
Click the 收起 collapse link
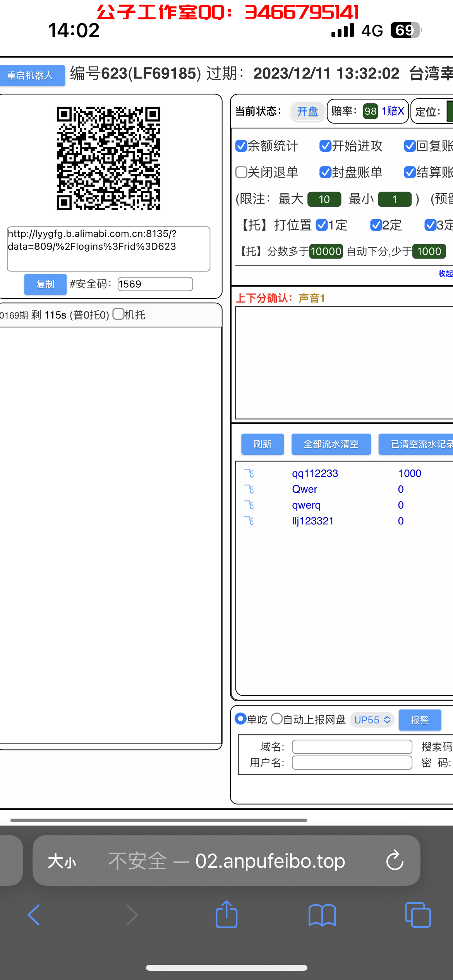(x=445, y=273)
